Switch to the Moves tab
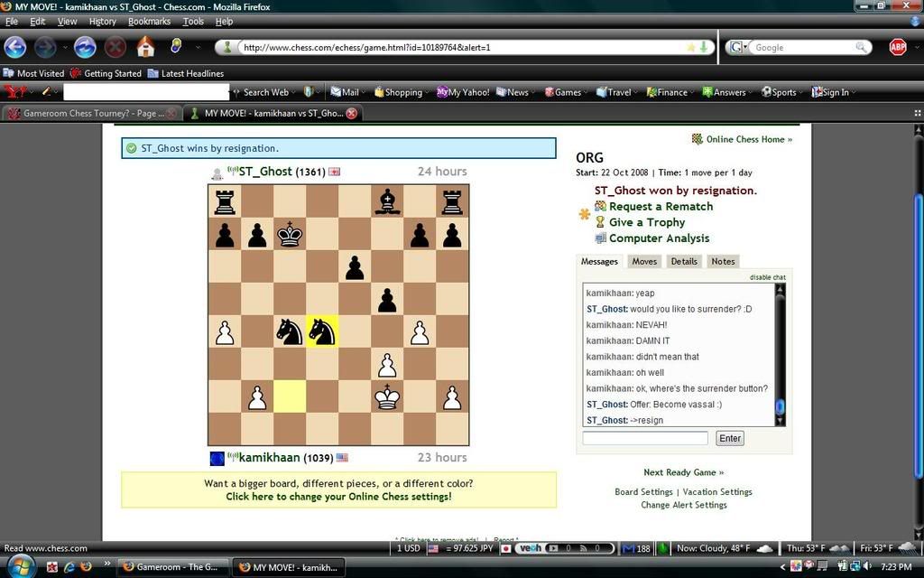 pos(644,261)
